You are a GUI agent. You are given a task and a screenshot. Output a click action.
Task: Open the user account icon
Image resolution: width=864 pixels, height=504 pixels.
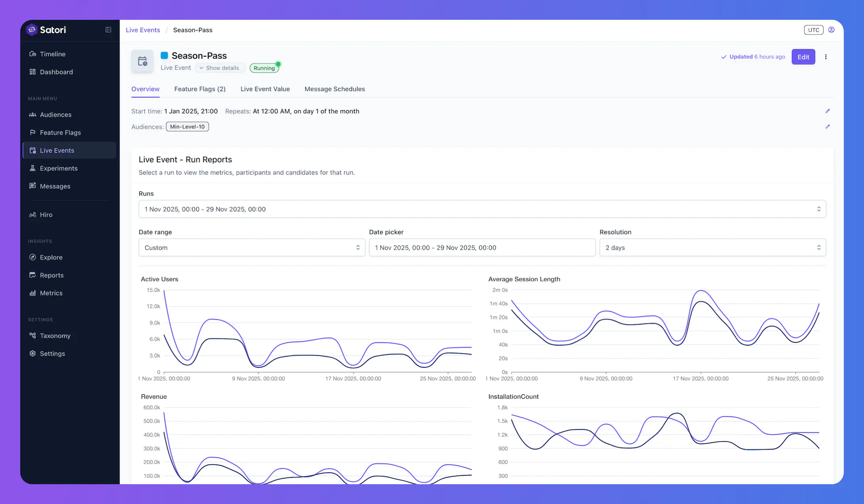point(832,30)
